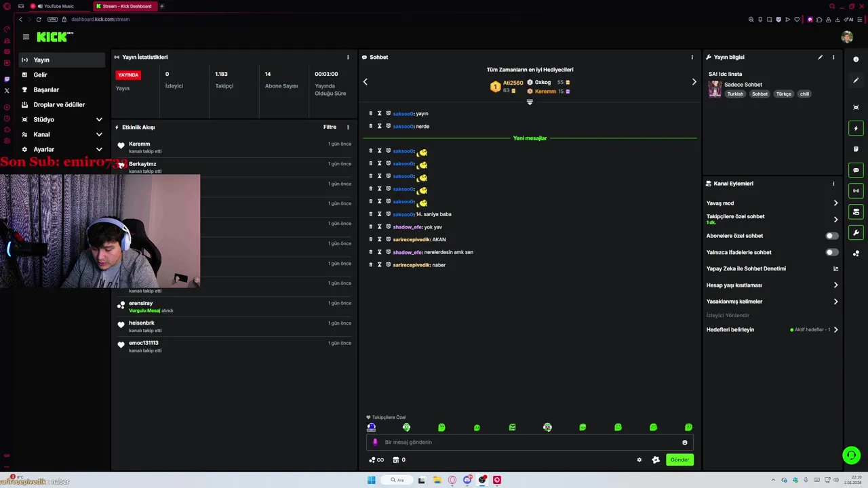Select Gelir in left sidebar
The image size is (868, 488).
pyautogui.click(x=62, y=75)
